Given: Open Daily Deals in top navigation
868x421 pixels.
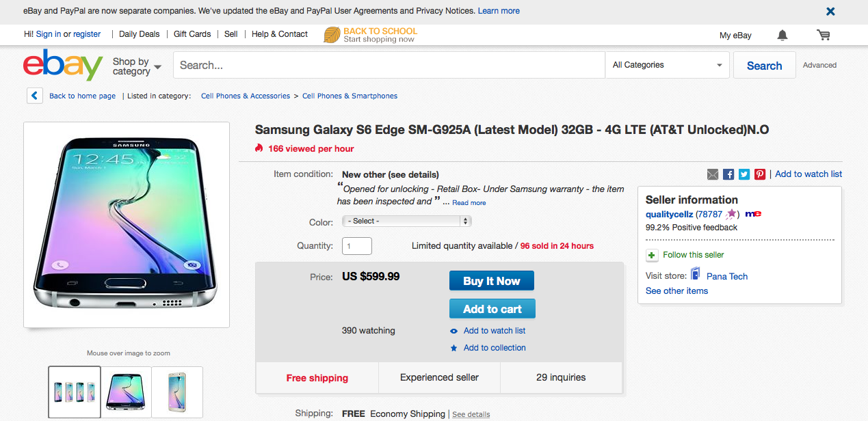Looking at the screenshot, I should pos(139,34).
